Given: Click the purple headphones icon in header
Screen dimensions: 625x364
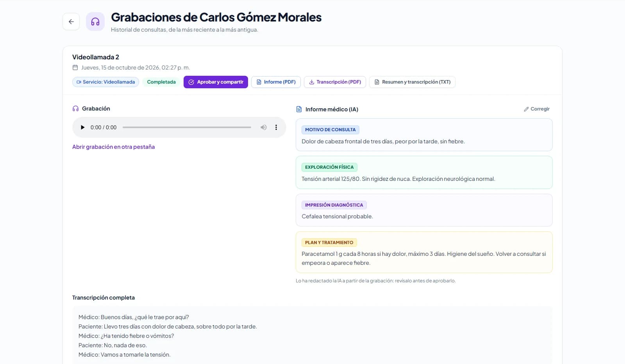Looking at the screenshot, I should [x=95, y=21].
